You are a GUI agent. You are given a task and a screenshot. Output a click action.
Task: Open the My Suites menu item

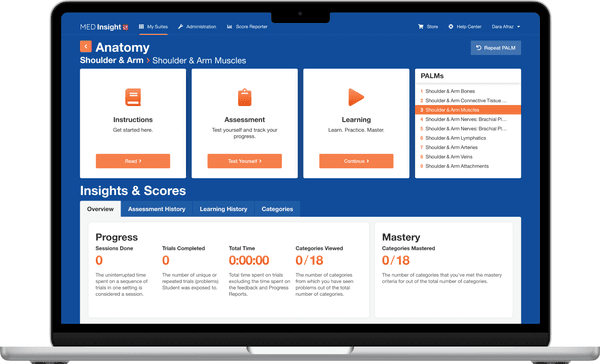point(153,27)
